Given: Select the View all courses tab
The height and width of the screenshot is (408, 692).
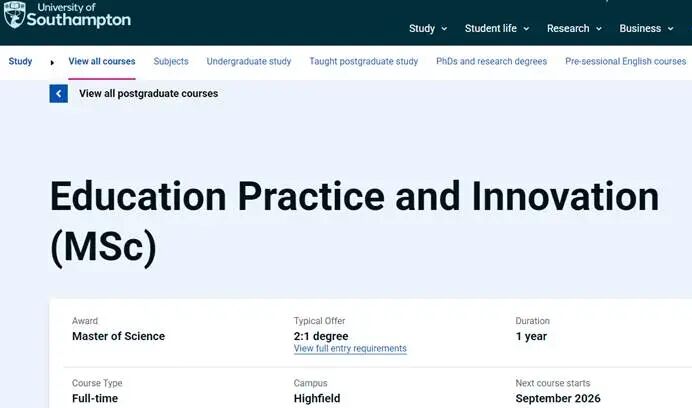Looking at the screenshot, I should (x=102, y=61).
